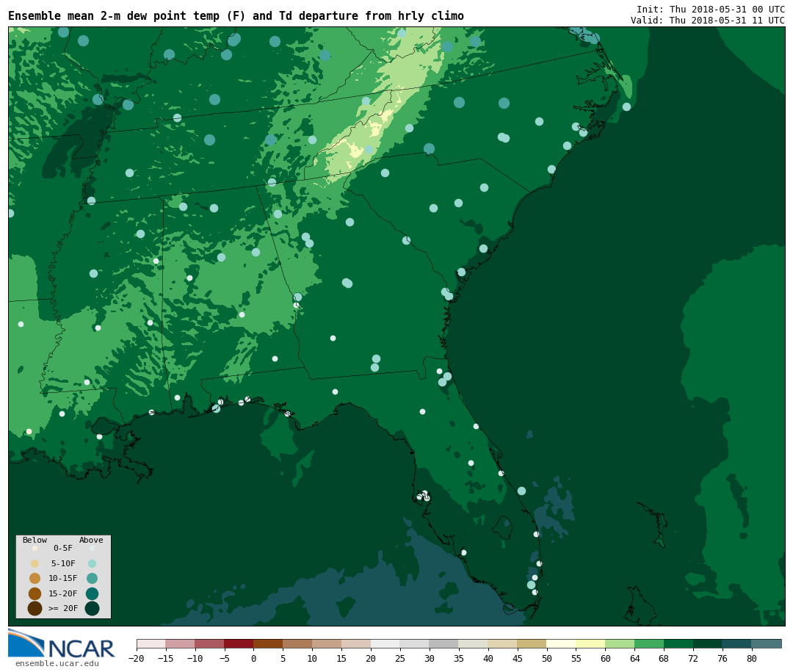Click the '-20' colorbar tick label
The height and width of the screenshot is (672, 793).
click(x=137, y=658)
